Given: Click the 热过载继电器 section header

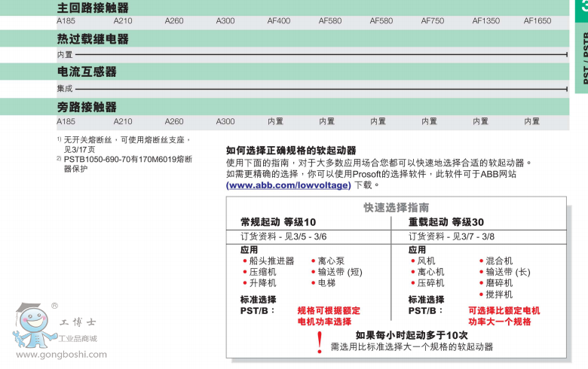Looking at the screenshot, I should point(93,39).
